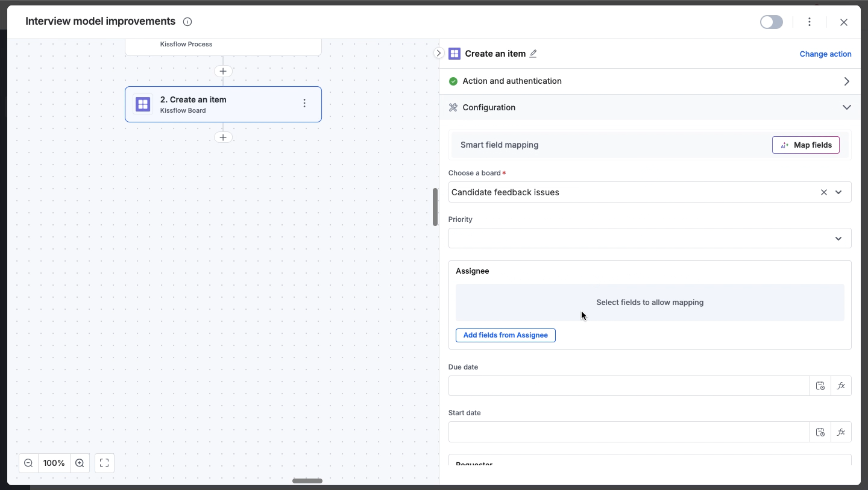Open the Choose a board dropdown

(x=838, y=192)
